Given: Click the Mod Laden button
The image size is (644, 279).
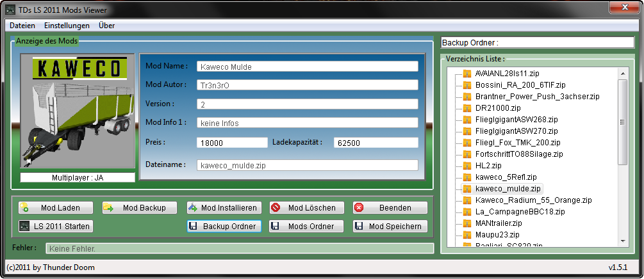Looking at the screenshot, I should point(56,207).
